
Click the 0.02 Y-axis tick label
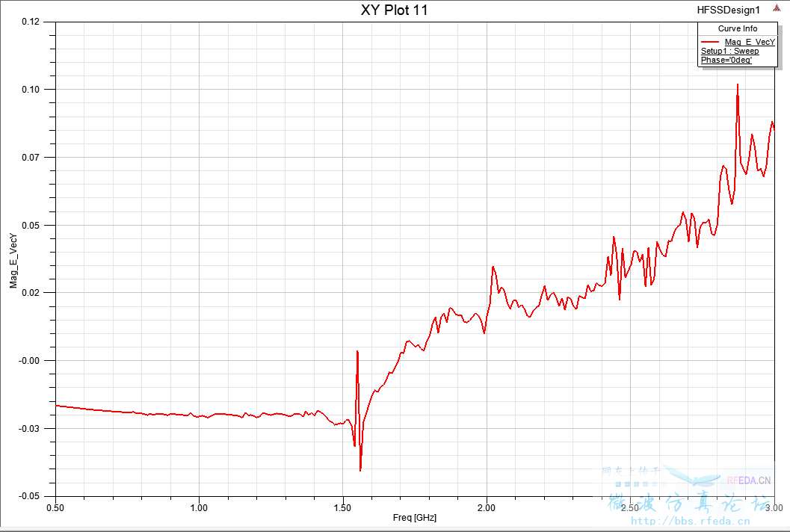pyautogui.click(x=31, y=293)
